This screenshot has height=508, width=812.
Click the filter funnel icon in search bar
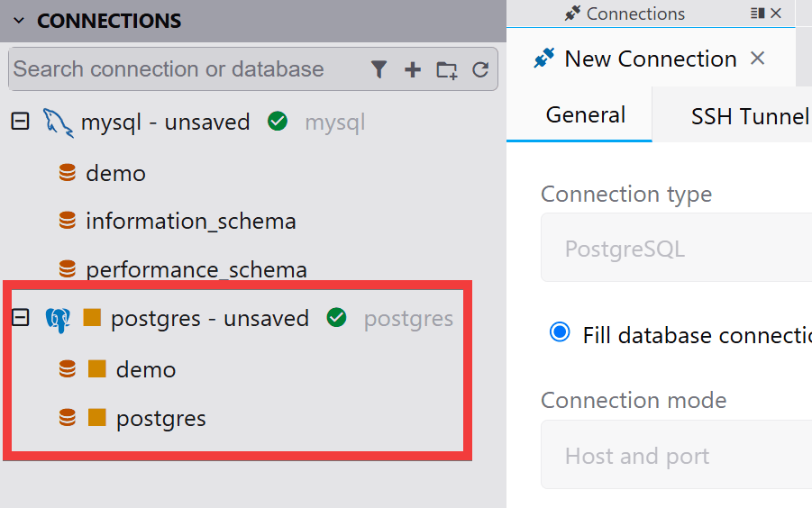pos(379,69)
